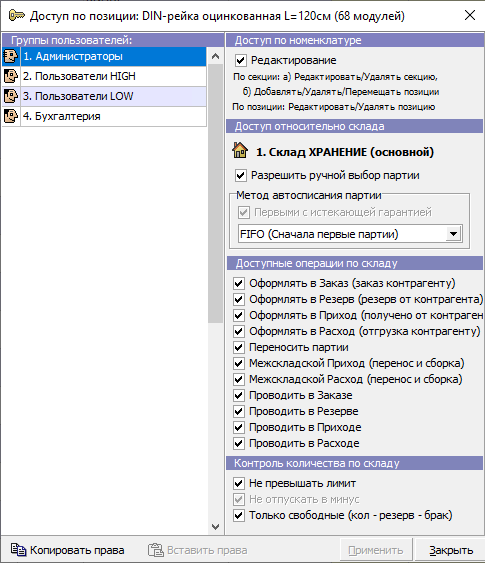Open the FIFO write-off method dropdown
Viewport: 485px width, 563px height.
click(x=453, y=234)
